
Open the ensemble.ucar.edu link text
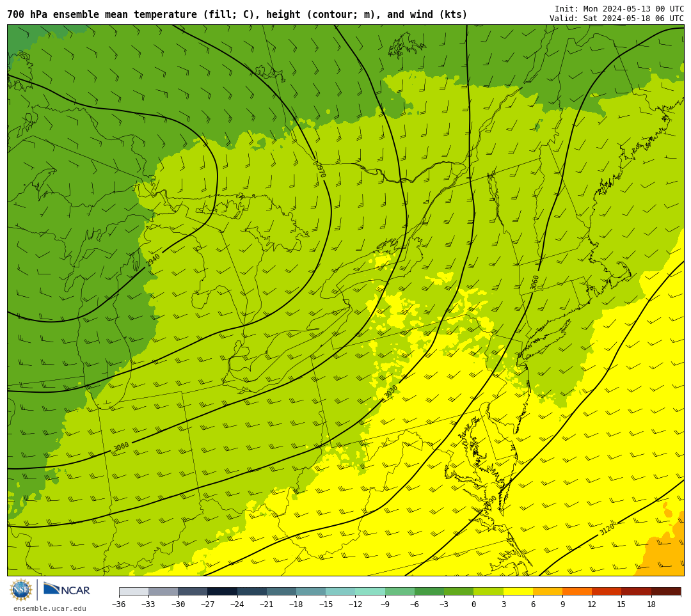(x=49, y=608)
